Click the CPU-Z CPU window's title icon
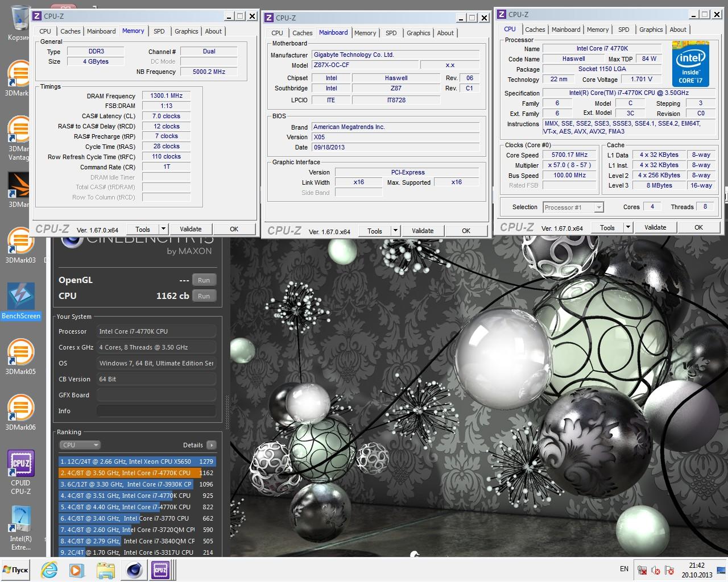The width and height of the screenshot is (728, 582). (x=502, y=14)
